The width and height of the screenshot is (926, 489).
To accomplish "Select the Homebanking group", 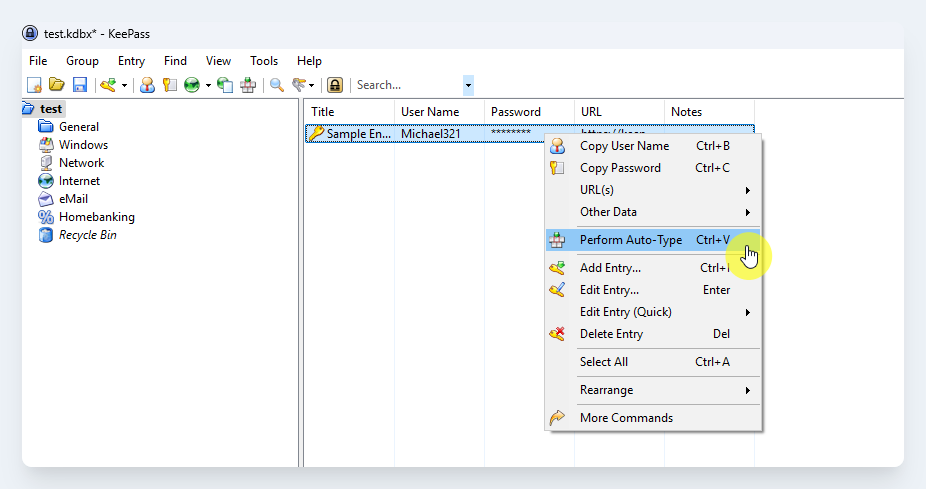I will click(x=96, y=217).
